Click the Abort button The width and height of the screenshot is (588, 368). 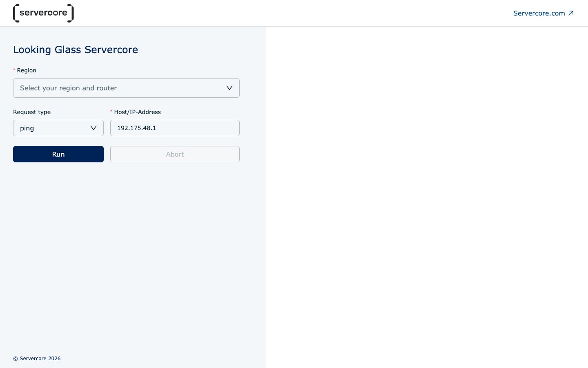[175, 154]
